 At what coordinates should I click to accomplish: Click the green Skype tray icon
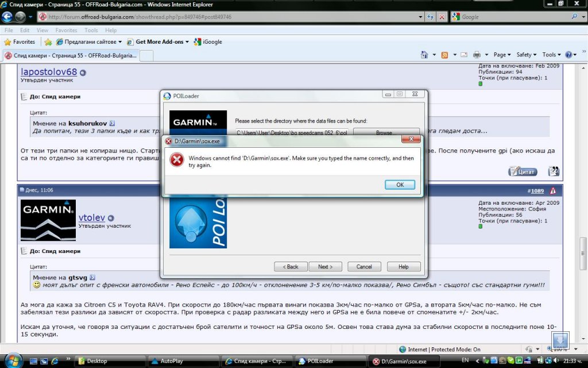pos(510,361)
